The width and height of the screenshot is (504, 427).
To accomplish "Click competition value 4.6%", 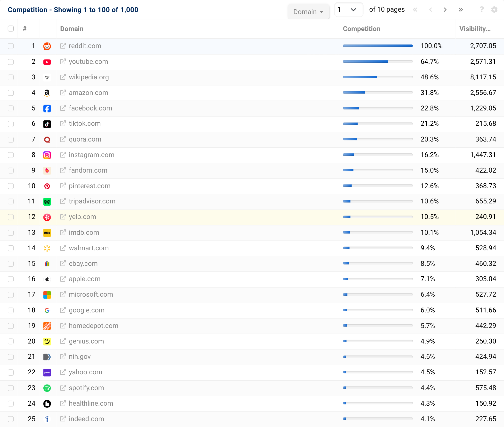I will click(428, 357).
